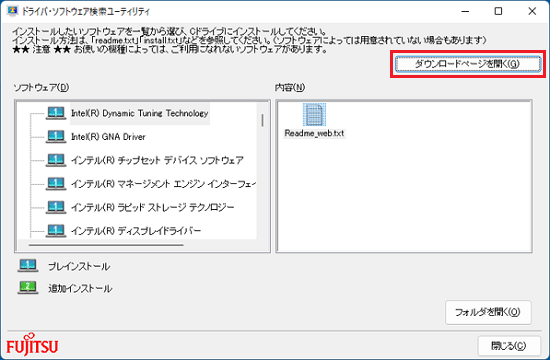Maximize the utility window
This screenshot has height=360, width=550.
pos(498,11)
